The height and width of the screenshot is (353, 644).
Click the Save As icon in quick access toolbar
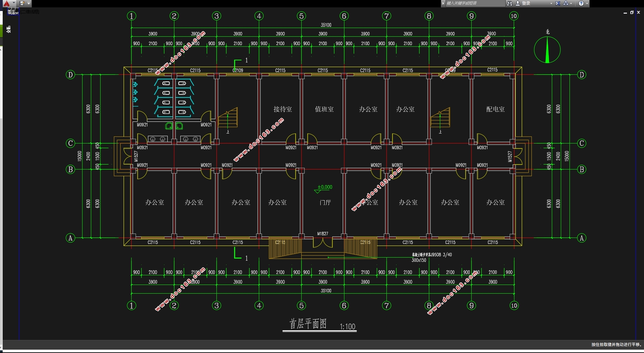tap(22, 3)
